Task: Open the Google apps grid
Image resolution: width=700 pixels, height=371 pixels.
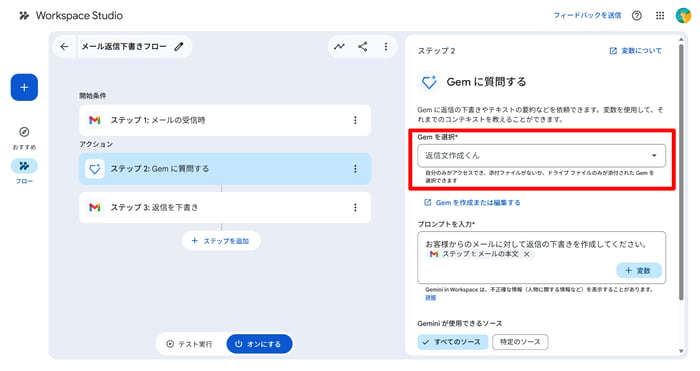Action: click(660, 16)
